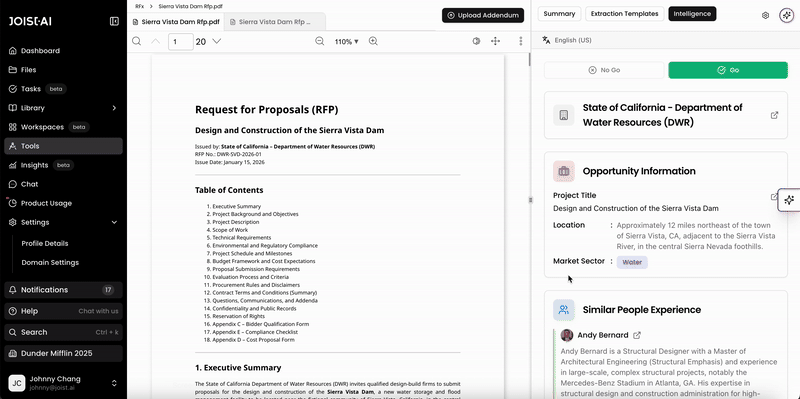
Task: Click the Executive Summary contents entry
Action: coord(237,207)
